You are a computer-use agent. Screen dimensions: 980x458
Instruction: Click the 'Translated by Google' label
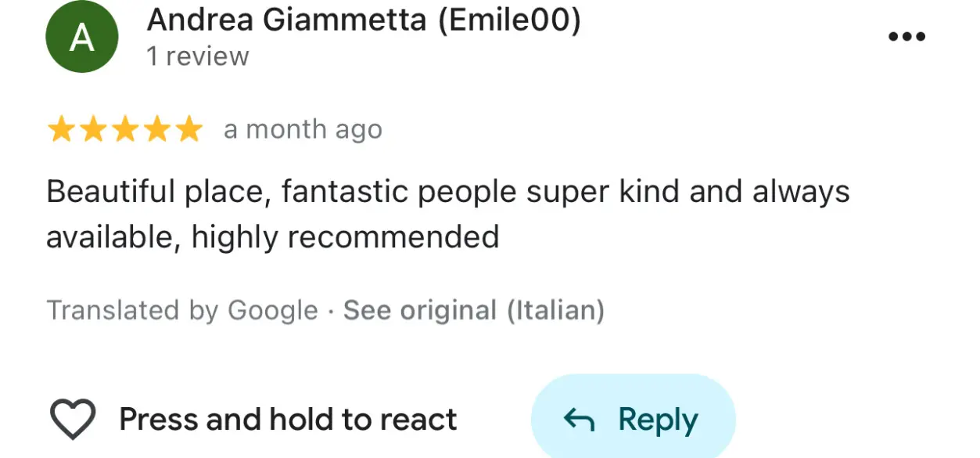(x=182, y=311)
